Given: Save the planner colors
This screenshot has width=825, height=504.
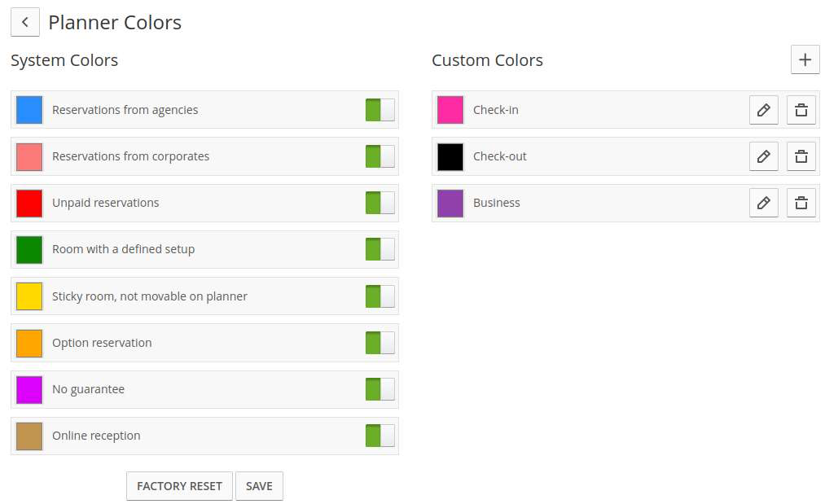Looking at the screenshot, I should tap(259, 485).
